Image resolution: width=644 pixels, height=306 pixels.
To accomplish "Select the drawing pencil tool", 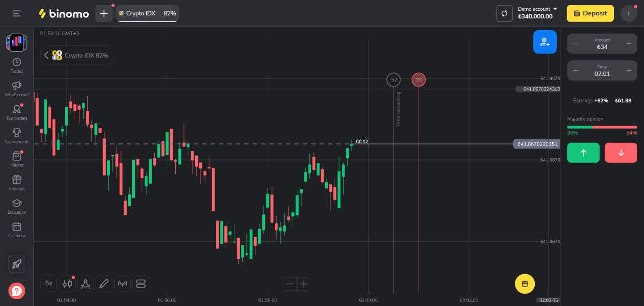I will point(104,283).
